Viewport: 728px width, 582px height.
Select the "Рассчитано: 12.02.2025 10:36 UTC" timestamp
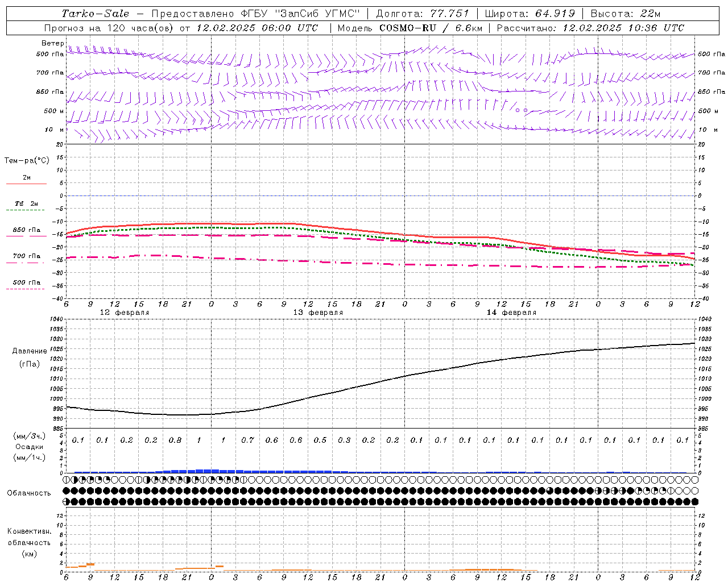pyautogui.click(x=590, y=28)
